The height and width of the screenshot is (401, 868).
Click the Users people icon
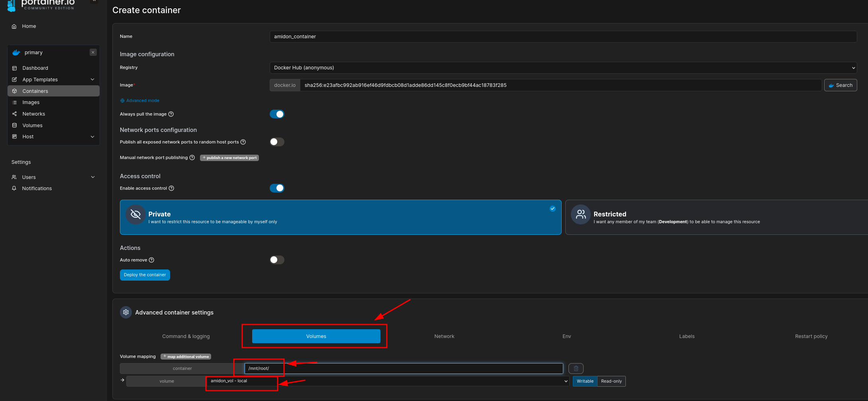pyautogui.click(x=14, y=177)
